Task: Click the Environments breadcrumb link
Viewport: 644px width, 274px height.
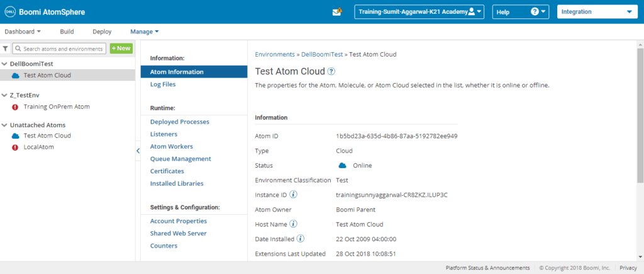Action: [275, 54]
